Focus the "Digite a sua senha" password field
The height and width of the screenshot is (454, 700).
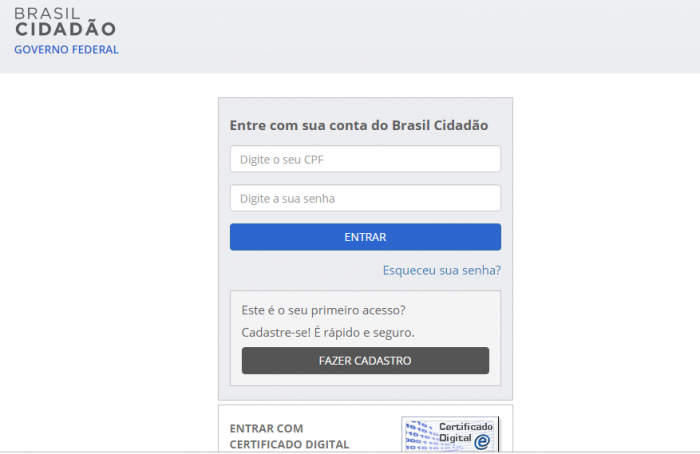pyautogui.click(x=365, y=198)
